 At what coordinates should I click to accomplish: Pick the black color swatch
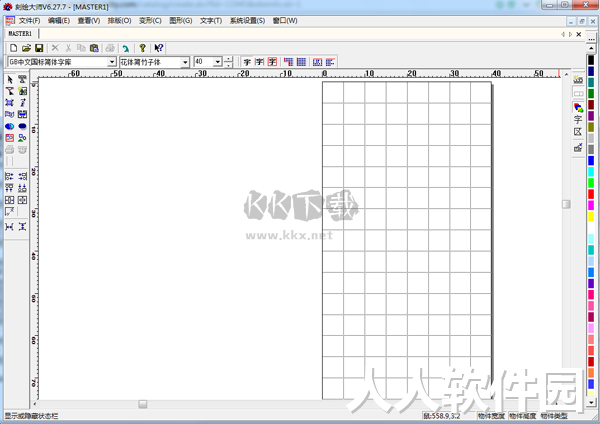click(591, 60)
